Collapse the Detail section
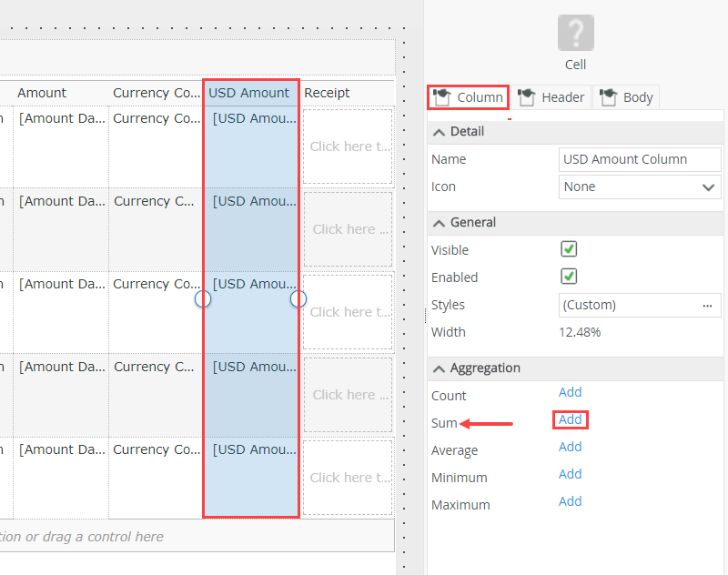728x575 pixels. click(440, 132)
